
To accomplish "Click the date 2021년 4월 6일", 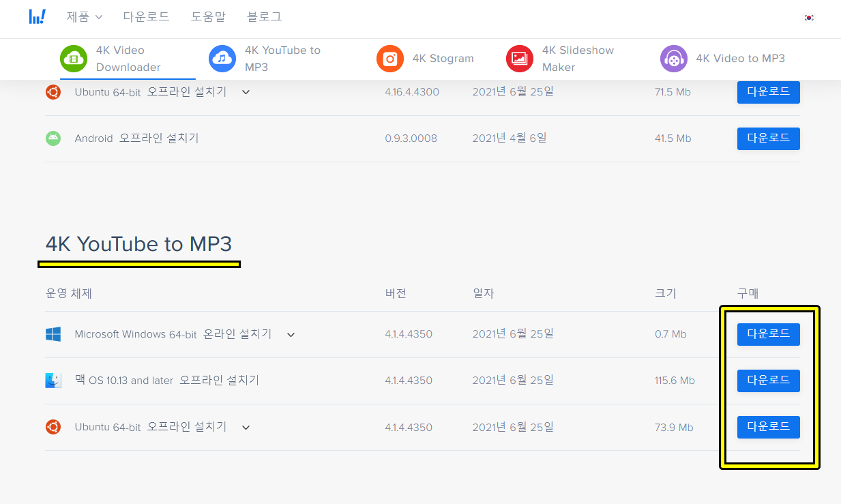I will click(x=510, y=138).
